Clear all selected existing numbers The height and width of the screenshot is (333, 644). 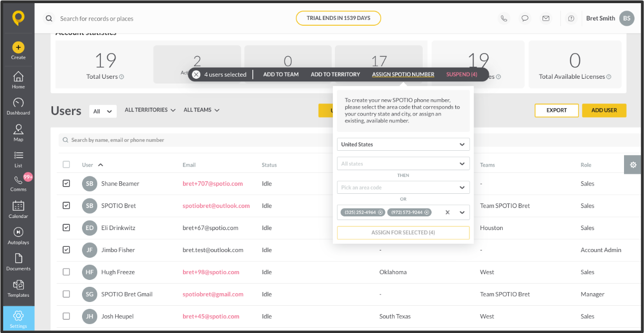tap(447, 212)
